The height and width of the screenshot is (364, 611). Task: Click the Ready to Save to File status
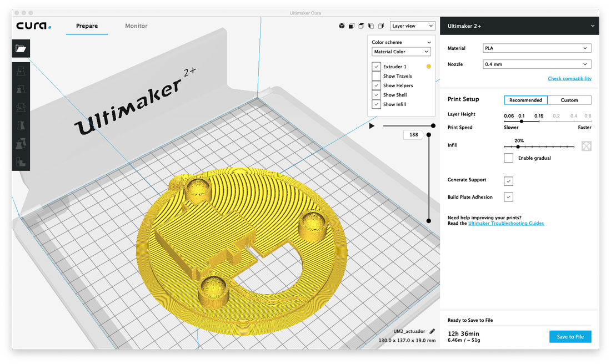tap(470, 320)
